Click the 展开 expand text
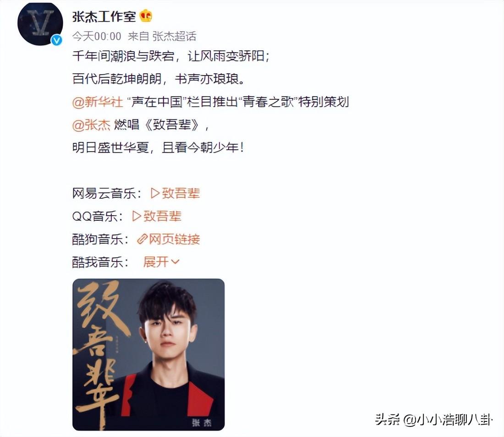The width and height of the screenshot is (504, 437). (156, 262)
